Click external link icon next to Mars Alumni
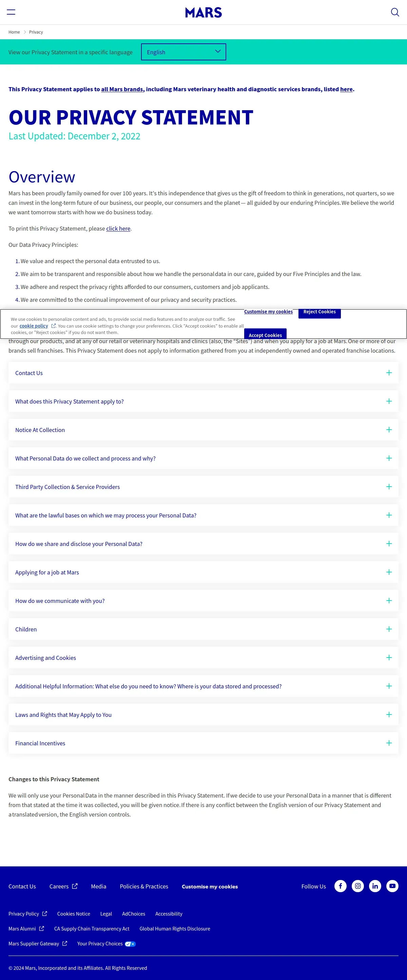Viewport: 407px width, 980px height. click(x=41, y=928)
